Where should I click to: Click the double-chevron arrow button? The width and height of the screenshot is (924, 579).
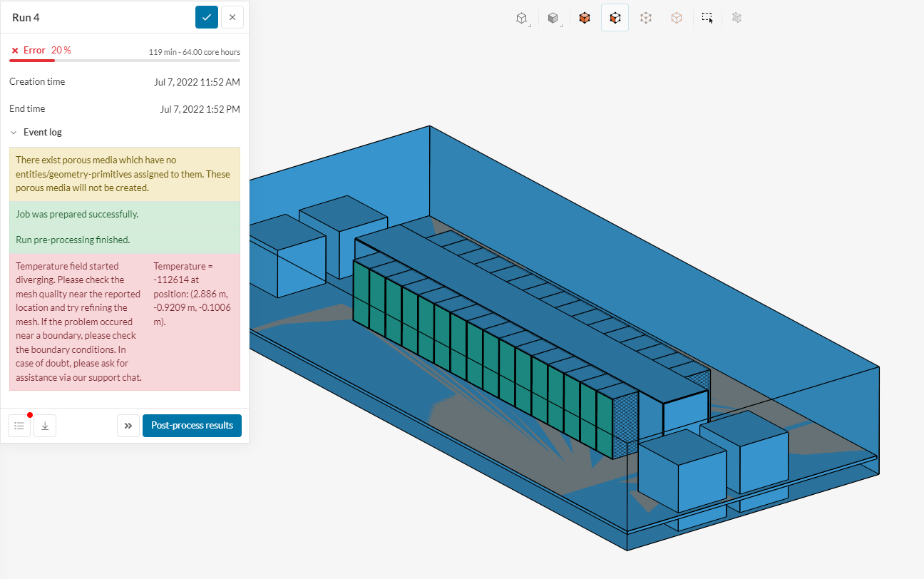[128, 426]
